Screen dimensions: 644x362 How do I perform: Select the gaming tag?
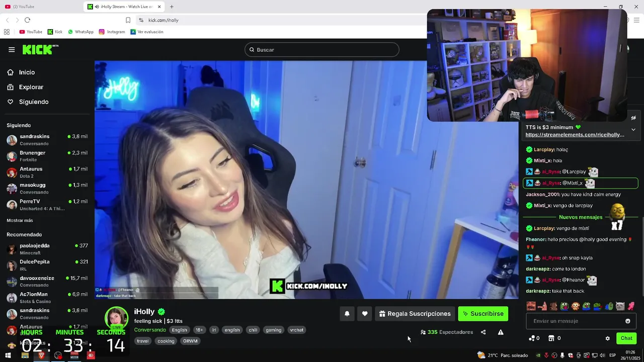[x=274, y=330]
